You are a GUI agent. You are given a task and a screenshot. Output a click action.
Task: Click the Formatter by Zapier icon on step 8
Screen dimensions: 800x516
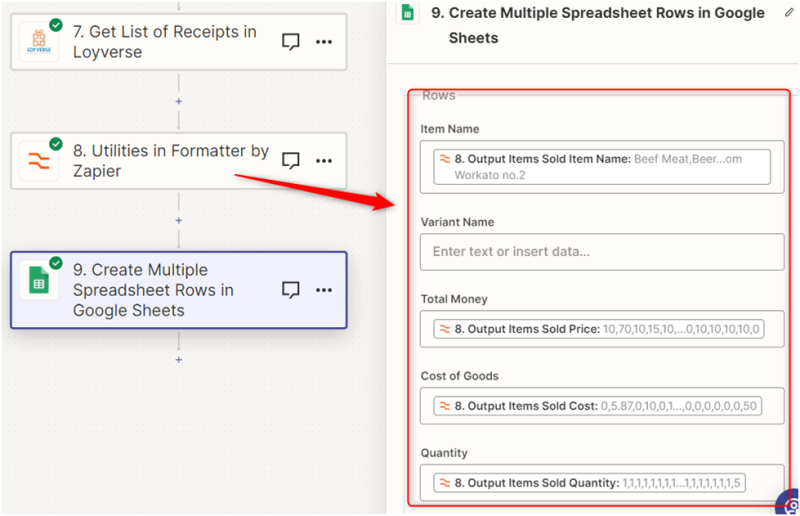[x=39, y=160]
